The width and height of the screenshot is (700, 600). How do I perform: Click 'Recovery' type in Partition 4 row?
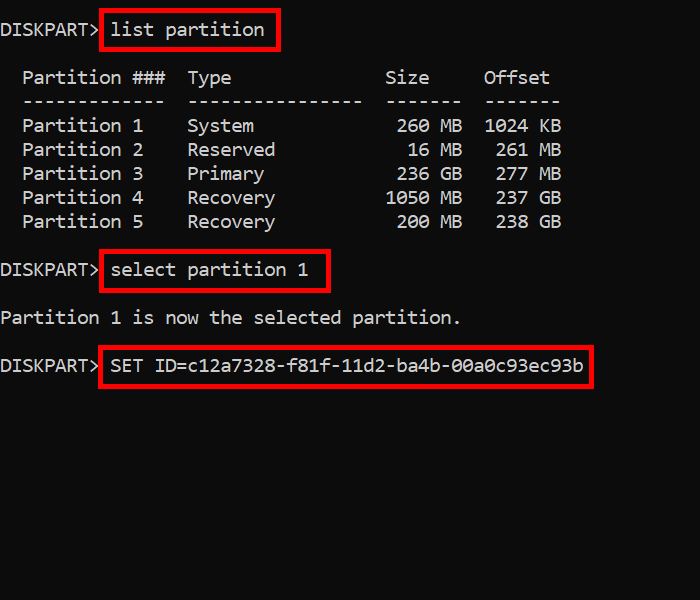(231, 199)
